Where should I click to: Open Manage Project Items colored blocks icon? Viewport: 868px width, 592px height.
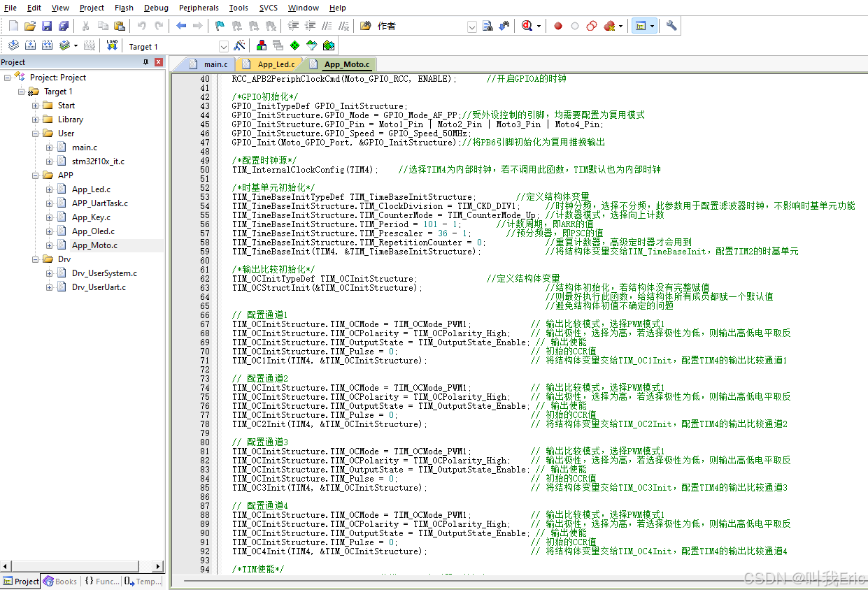pyautogui.click(x=262, y=45)
